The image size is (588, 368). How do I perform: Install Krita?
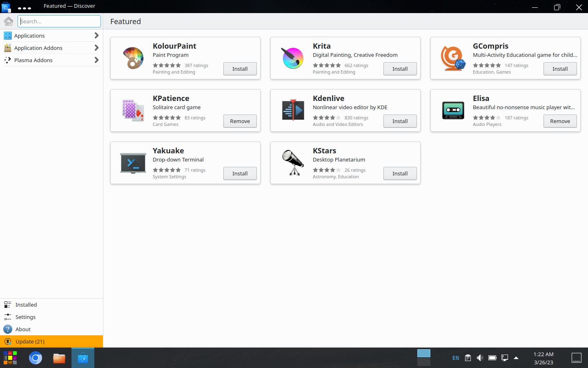coord(400,69)
